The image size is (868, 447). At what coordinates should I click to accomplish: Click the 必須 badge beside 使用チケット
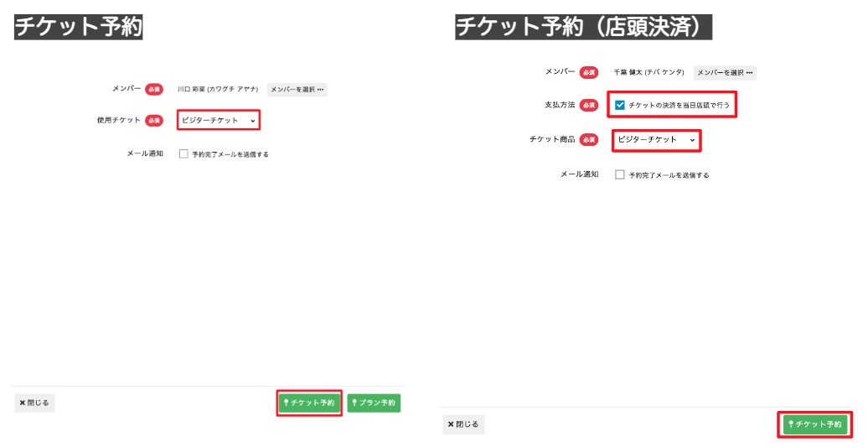click(153, 121)
